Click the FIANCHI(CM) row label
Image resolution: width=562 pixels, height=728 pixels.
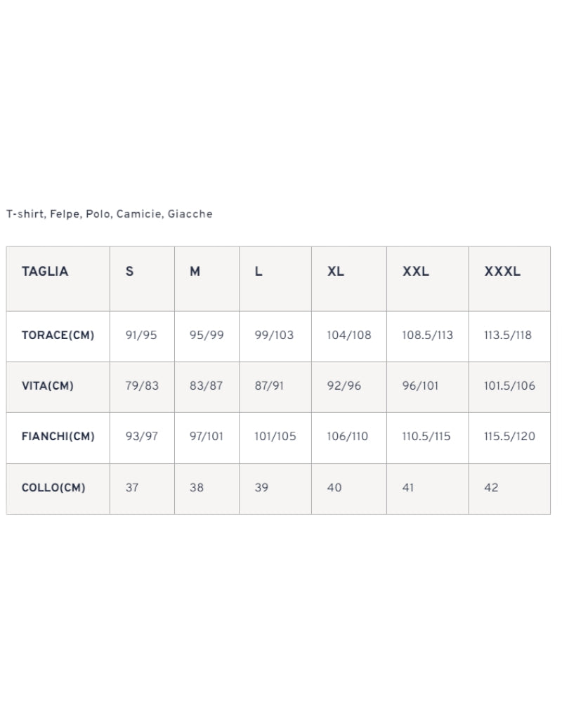tap(58, 437)
